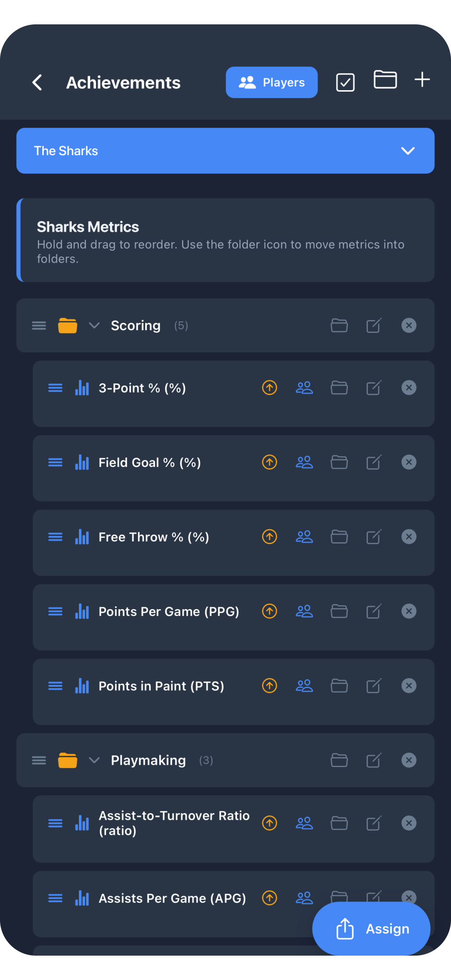
Task: Remove the Playmaking folder with its X button
Action: [409, 760]
